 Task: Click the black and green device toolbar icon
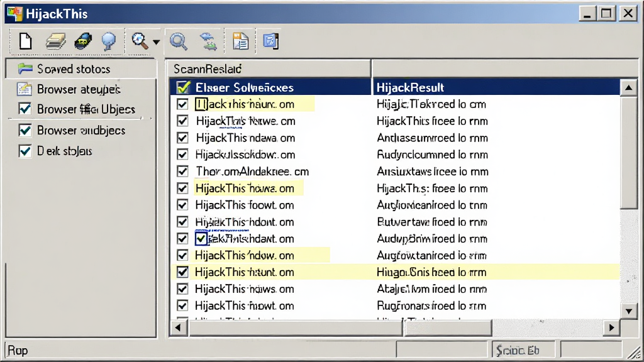(83, 41)
